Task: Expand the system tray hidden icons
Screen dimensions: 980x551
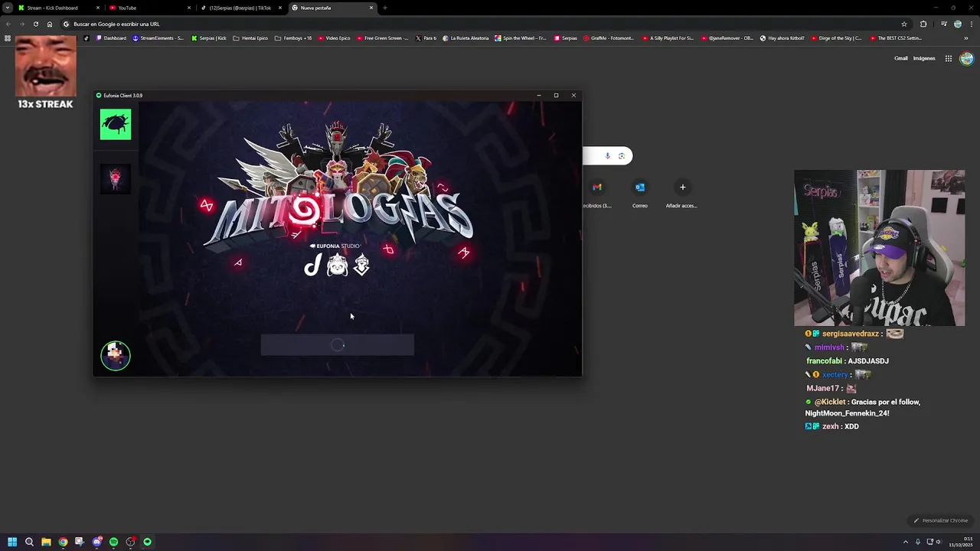Action: [x=906, y=542]
